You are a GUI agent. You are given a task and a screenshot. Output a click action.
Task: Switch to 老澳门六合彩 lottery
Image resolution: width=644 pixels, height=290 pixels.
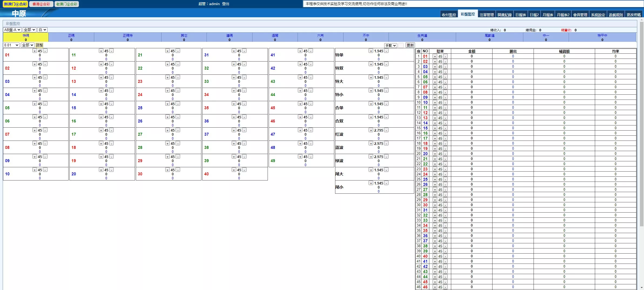coord(67,4)
